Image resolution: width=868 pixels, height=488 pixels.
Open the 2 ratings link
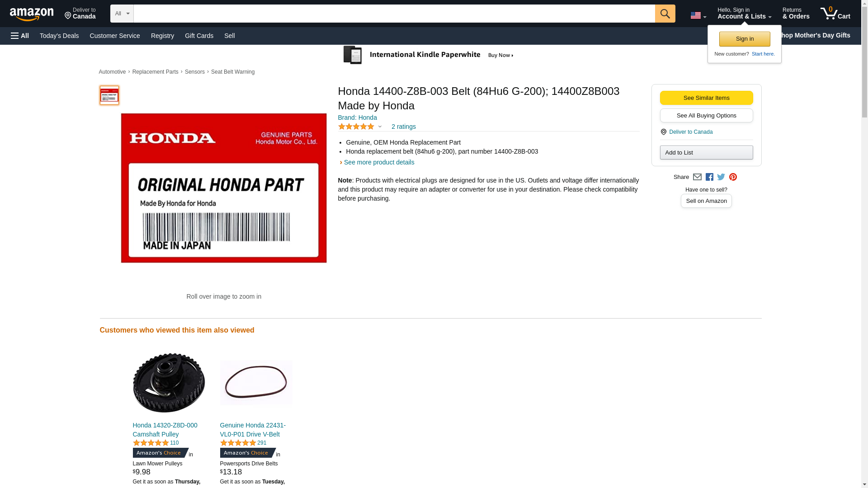tap(403, 127)
